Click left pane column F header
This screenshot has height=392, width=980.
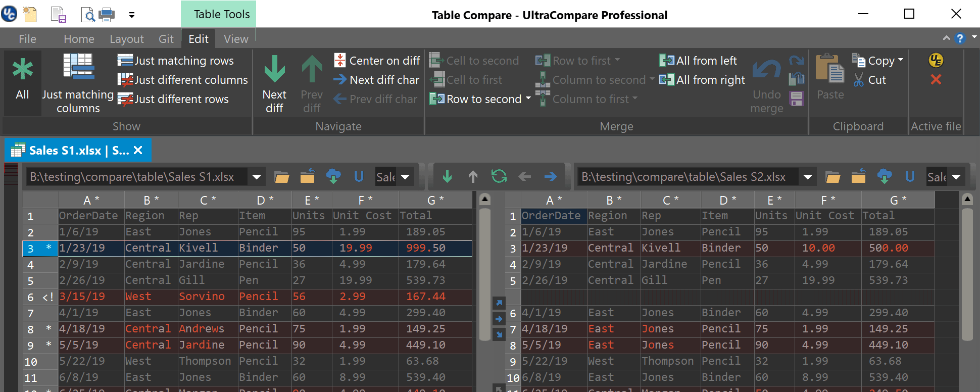365,201
